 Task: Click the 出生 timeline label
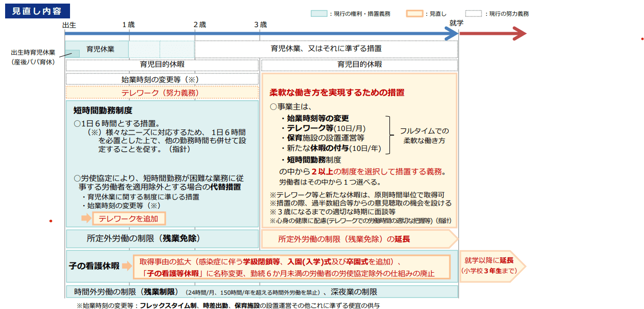click(69, 24)
